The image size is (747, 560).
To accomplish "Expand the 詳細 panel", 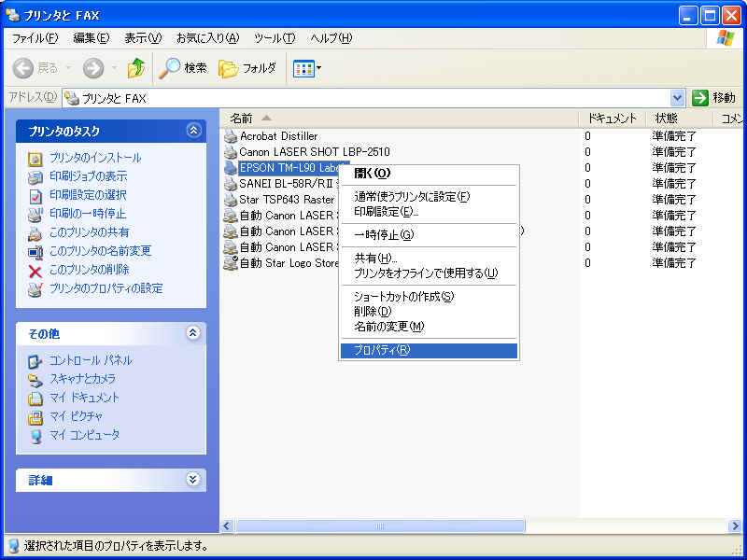I will 193,480.
